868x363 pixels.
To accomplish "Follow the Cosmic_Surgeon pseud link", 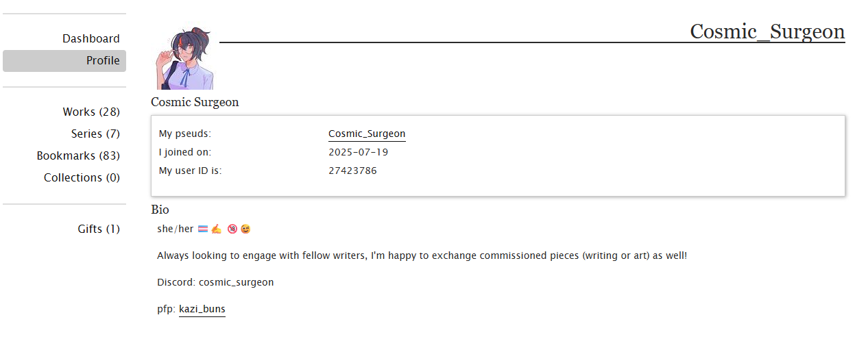I will coord(367,134).
